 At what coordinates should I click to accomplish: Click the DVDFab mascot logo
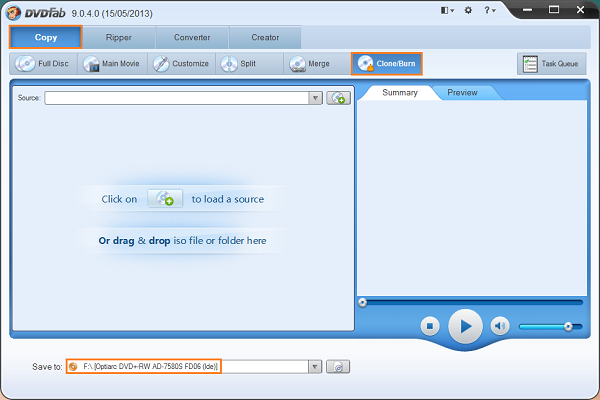tap(13, 13)
